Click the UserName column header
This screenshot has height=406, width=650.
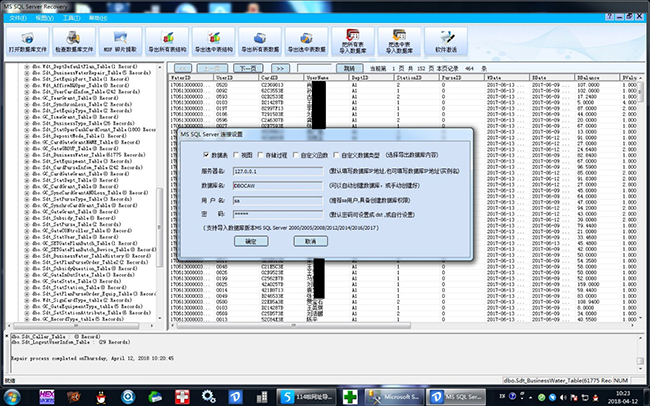326,78
